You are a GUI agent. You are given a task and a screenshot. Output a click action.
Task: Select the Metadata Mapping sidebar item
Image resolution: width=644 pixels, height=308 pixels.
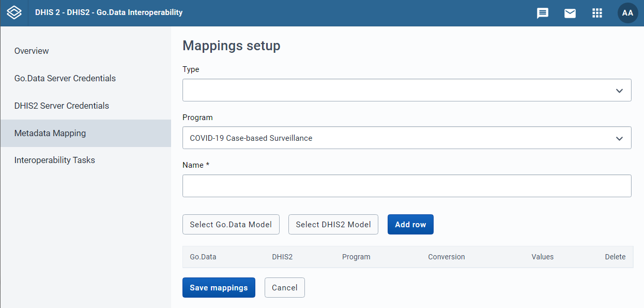point(85,133)
